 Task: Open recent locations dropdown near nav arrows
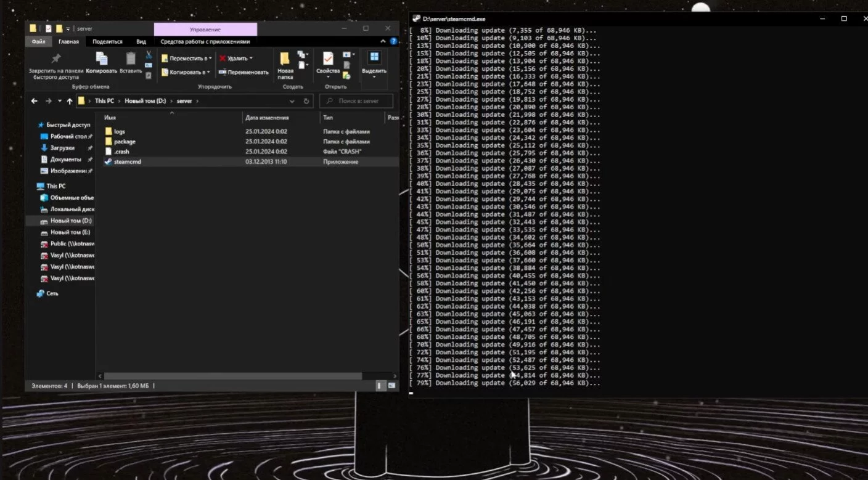[60, 101]
